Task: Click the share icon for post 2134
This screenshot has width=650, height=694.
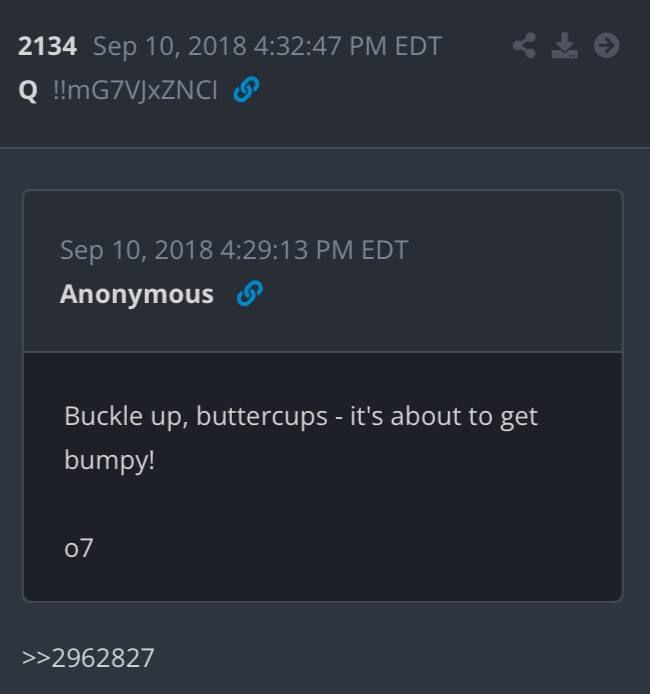Action: pos(524,45)
